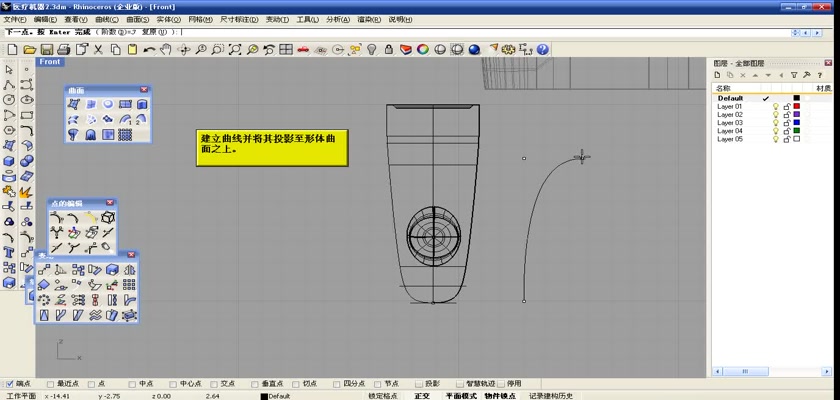
Task: Open the 分析 menu
Action: 335,19
